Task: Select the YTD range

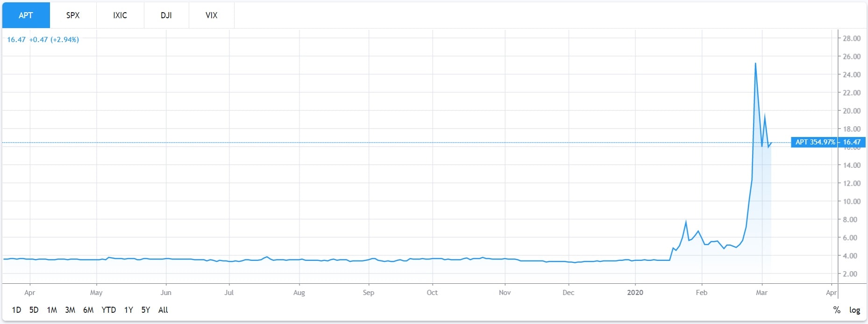Action: pyautogui.click(x=109, y=310)
